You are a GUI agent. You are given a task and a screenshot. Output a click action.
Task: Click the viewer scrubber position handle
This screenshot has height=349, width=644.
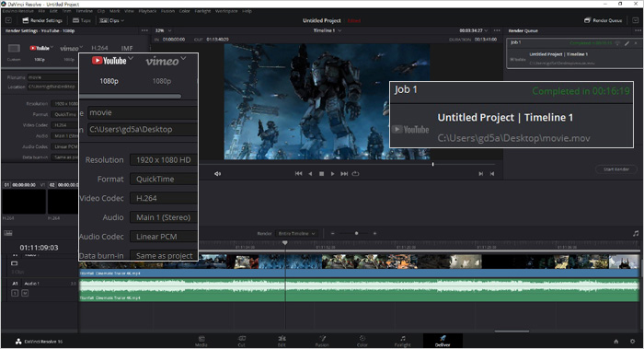[x=433, y=164]
